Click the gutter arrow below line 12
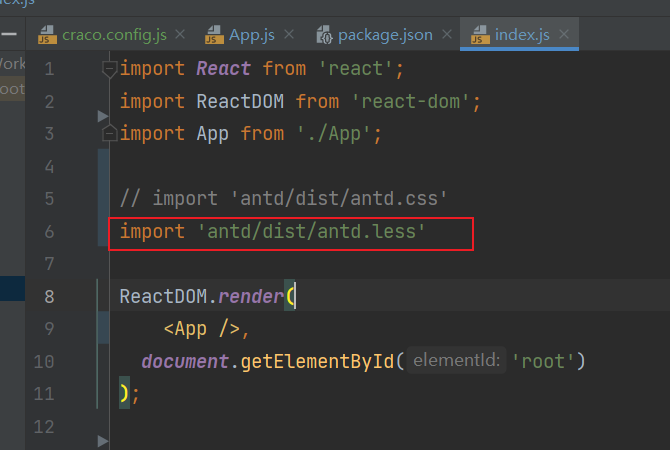670x450 pixels. pos(103,441)
